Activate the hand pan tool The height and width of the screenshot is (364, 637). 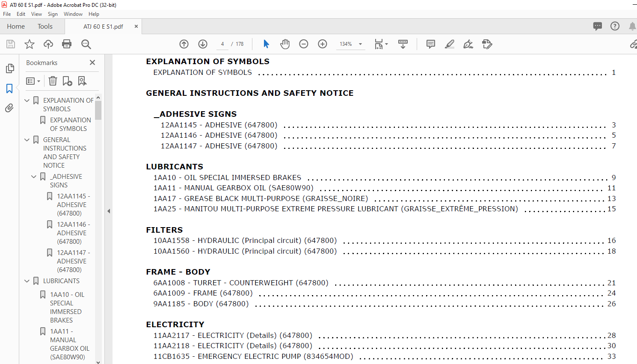point(285,44)
